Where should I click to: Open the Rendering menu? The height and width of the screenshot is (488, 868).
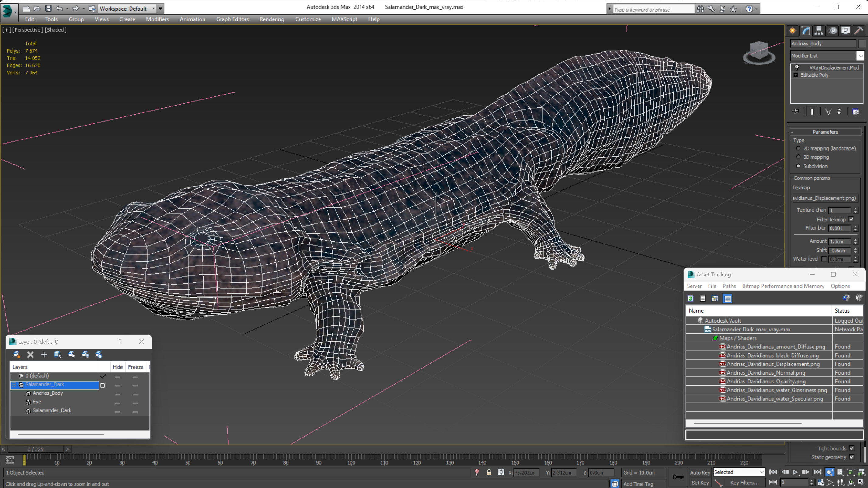pos(272,19)
